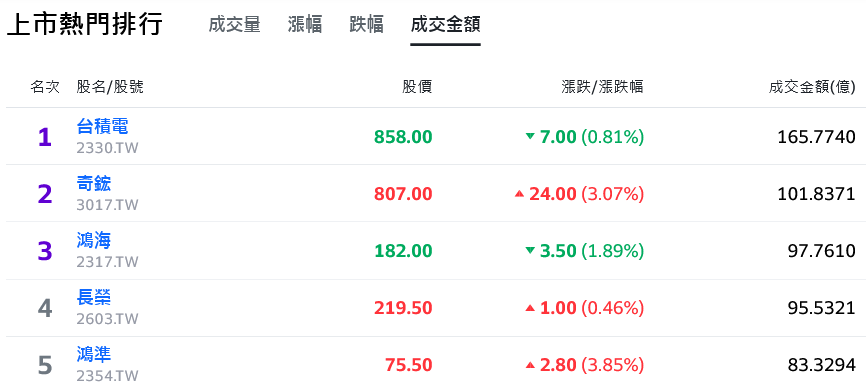
Task: Click the up arrow for 鴻準 change
Action: click(x=530, y=365)
